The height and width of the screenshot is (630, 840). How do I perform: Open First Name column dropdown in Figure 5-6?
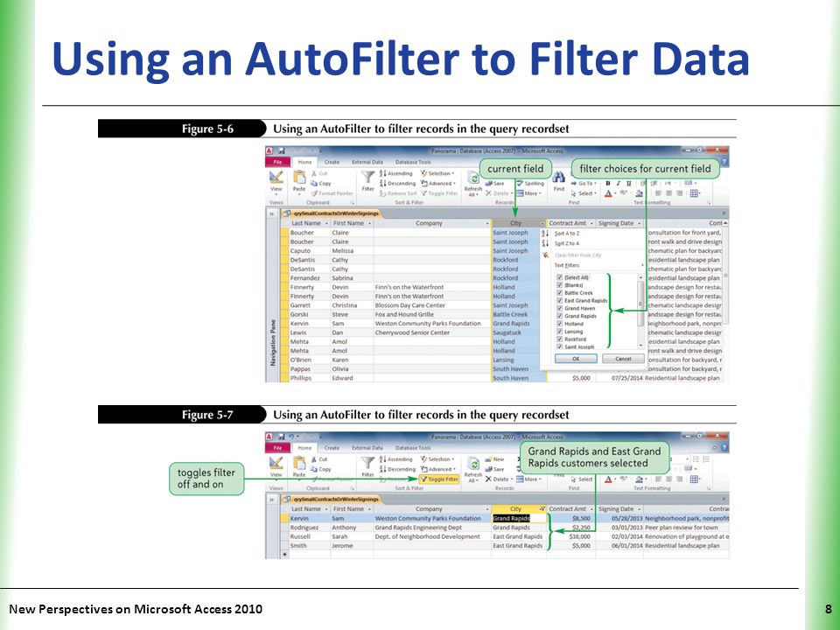tap(369, 223)
